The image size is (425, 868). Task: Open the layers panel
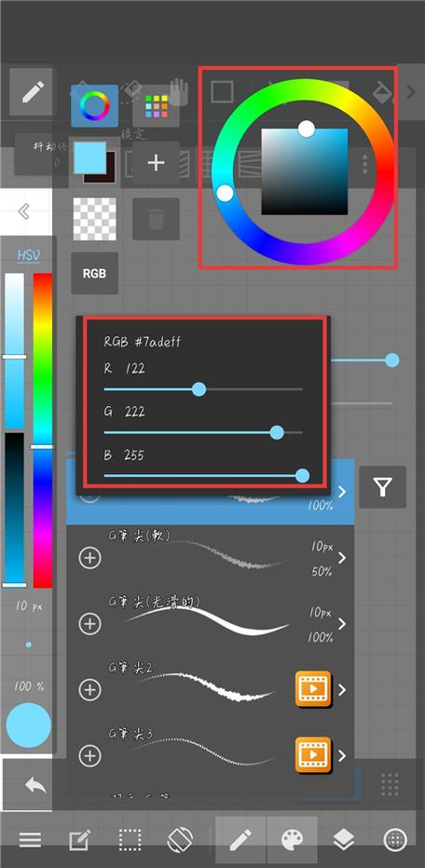click(344, 840)
